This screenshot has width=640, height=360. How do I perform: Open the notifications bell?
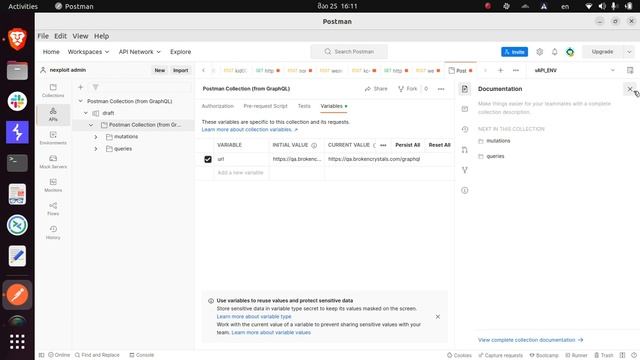pos(554,52)
